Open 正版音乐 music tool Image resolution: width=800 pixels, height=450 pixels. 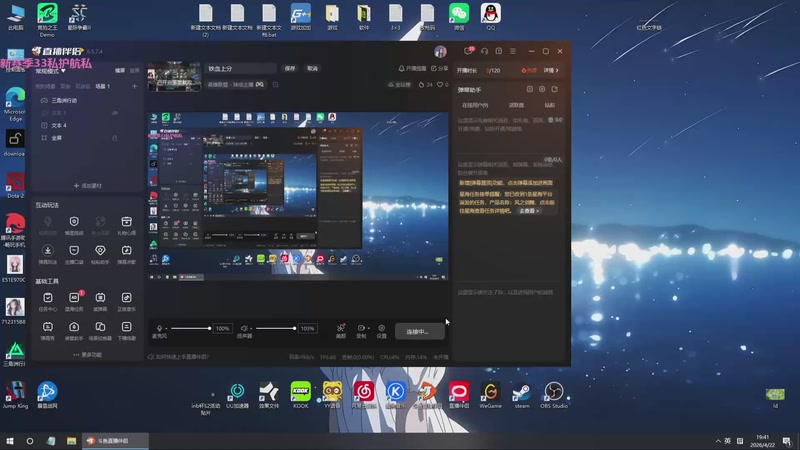click(x=127, y=301)
